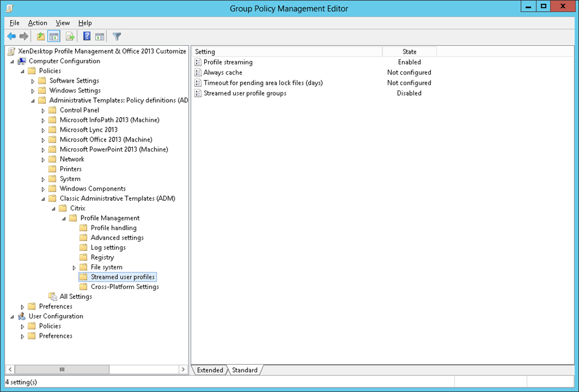The height and width of the screenshot is (392, 579).
Task: Toggle the Show/Hide Console Tree icon
Action: [54, 37]
